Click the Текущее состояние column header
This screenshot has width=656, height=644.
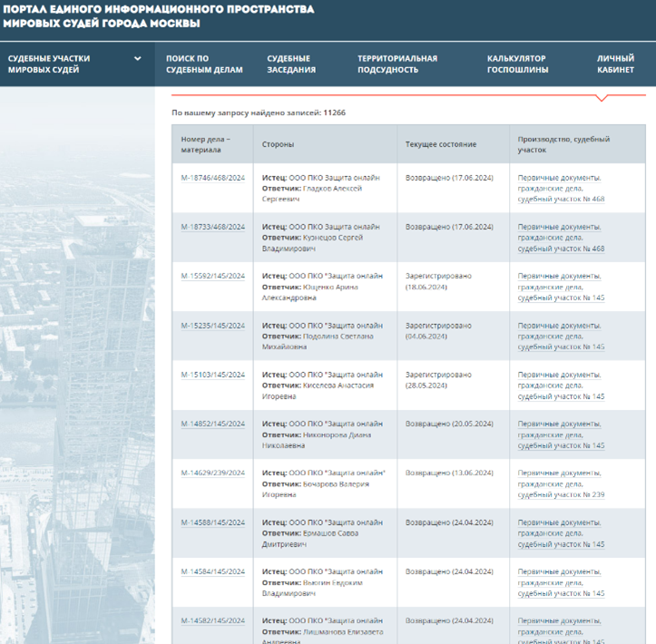pos(440,144)
